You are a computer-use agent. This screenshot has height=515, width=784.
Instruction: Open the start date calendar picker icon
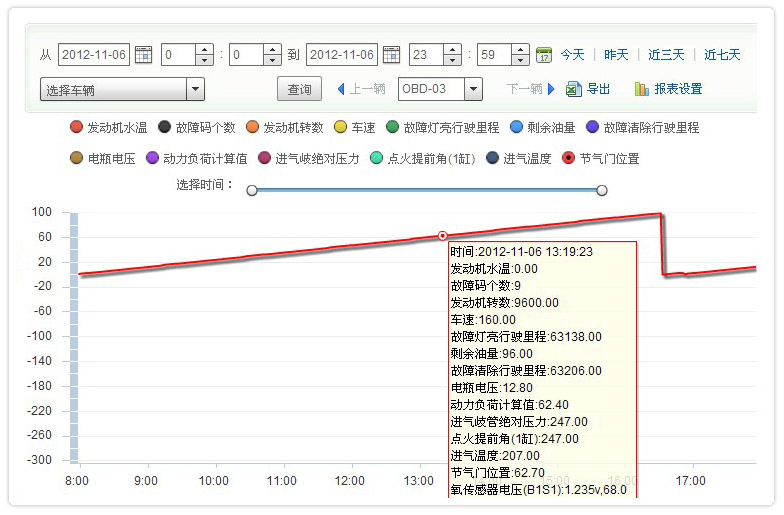click(143, 55)
